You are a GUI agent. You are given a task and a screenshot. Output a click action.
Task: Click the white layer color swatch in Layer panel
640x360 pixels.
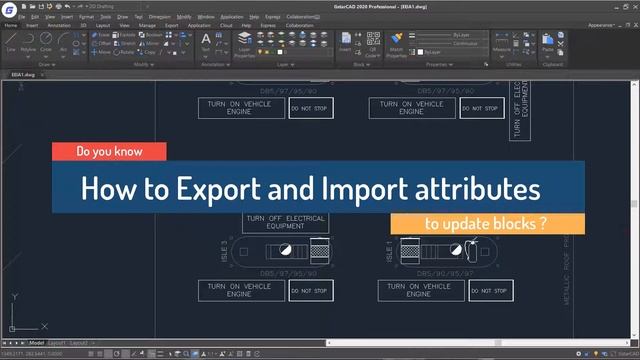pos(280,52)
